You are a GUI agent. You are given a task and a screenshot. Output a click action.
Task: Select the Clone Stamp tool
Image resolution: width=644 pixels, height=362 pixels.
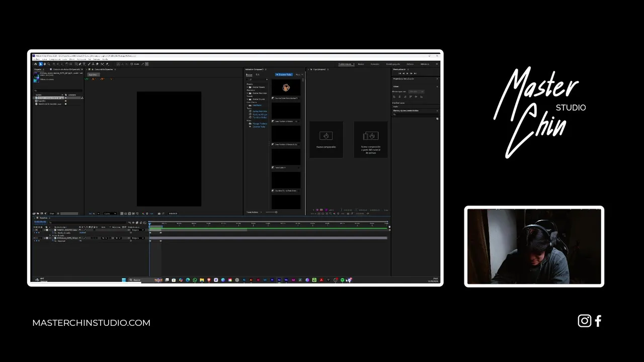(93, 64)
